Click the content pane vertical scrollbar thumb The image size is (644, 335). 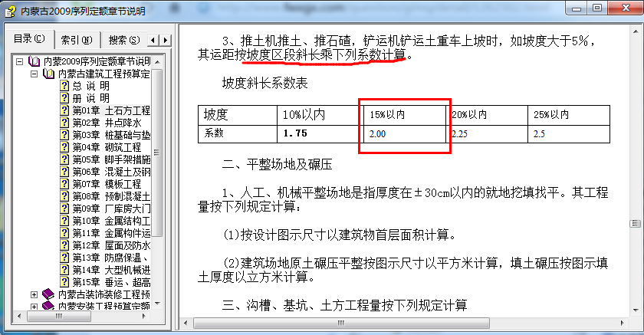tap(635, 223)
